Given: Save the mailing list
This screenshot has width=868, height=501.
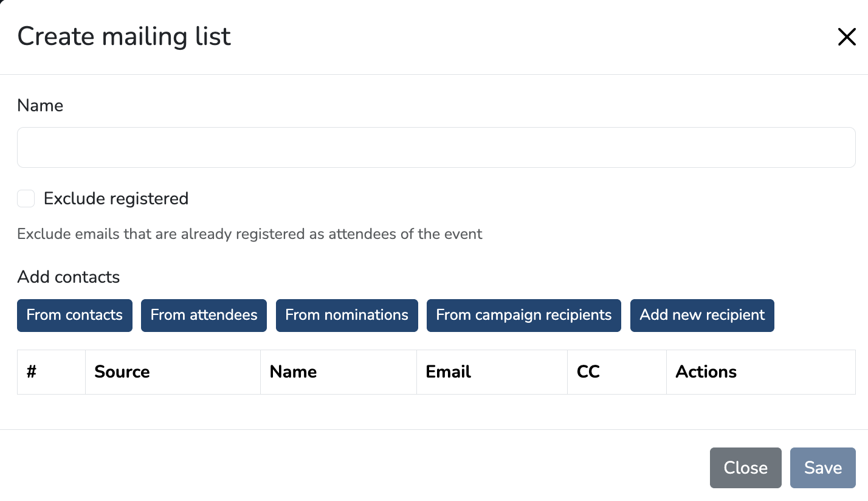Looking at the screenshot, I should pyautogui.click(x=822, y=468).
